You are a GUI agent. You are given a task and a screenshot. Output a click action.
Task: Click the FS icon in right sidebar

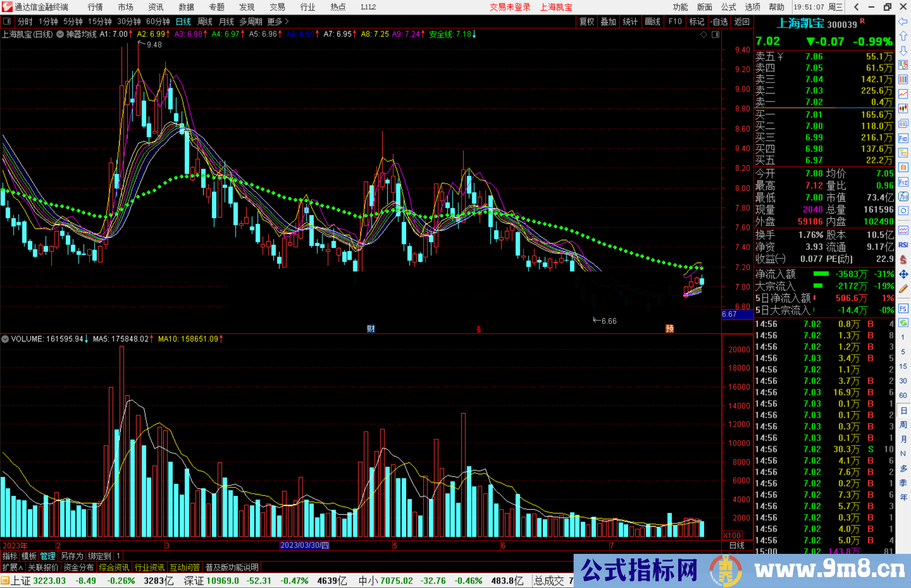click(x=903, y=309)
